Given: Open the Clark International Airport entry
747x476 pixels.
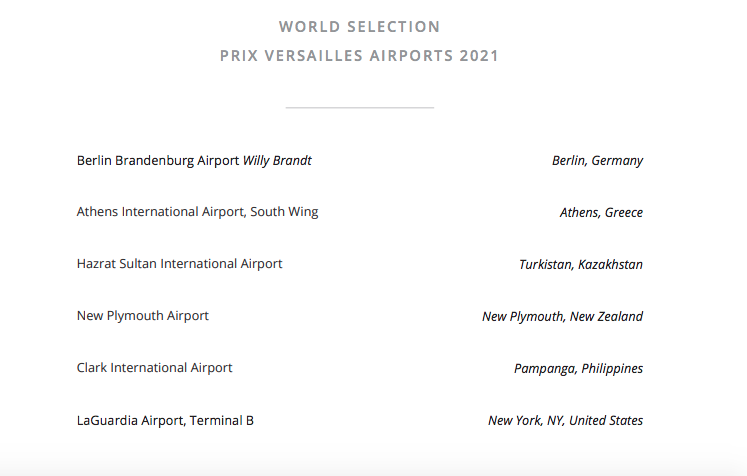Looking at the screenshot, I should coord(154,368).
